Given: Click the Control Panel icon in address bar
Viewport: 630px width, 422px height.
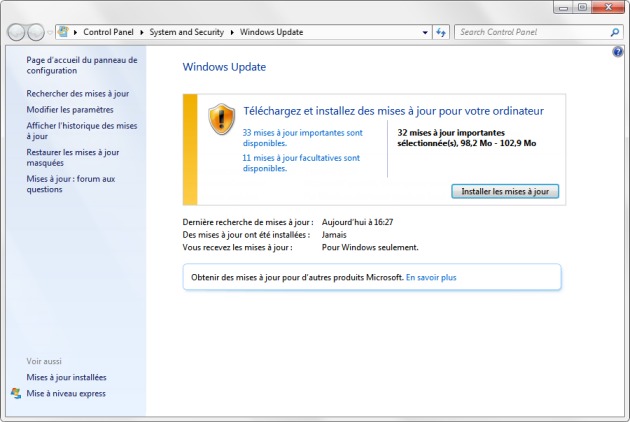Looking at the screenshot, I should [63, 32].
